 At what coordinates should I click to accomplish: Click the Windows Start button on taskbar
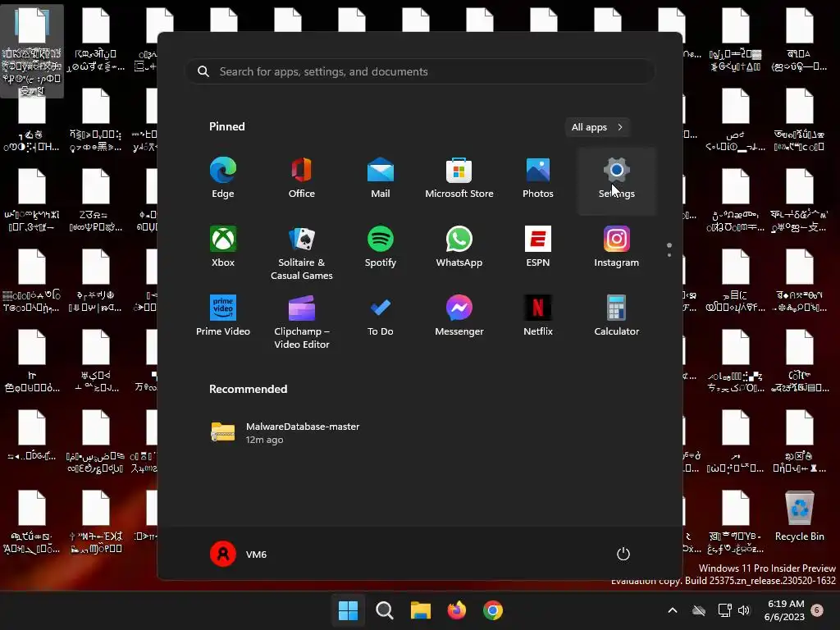(x=348, y=609)
